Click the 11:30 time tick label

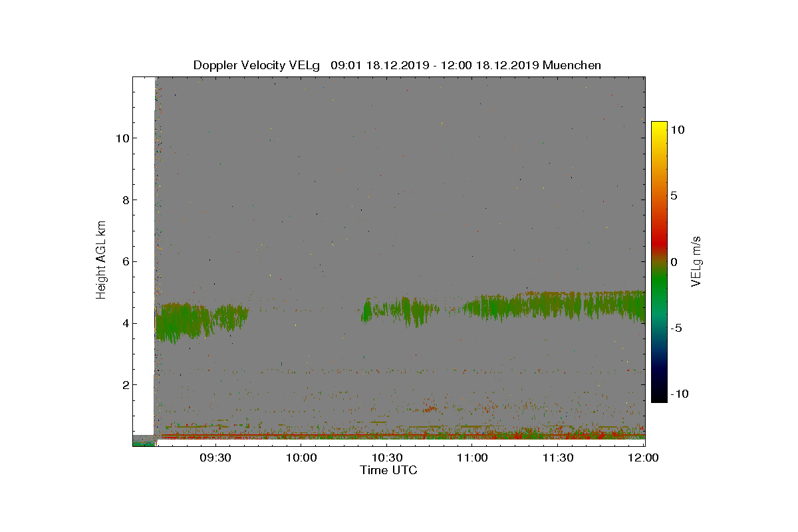(559, 458)
